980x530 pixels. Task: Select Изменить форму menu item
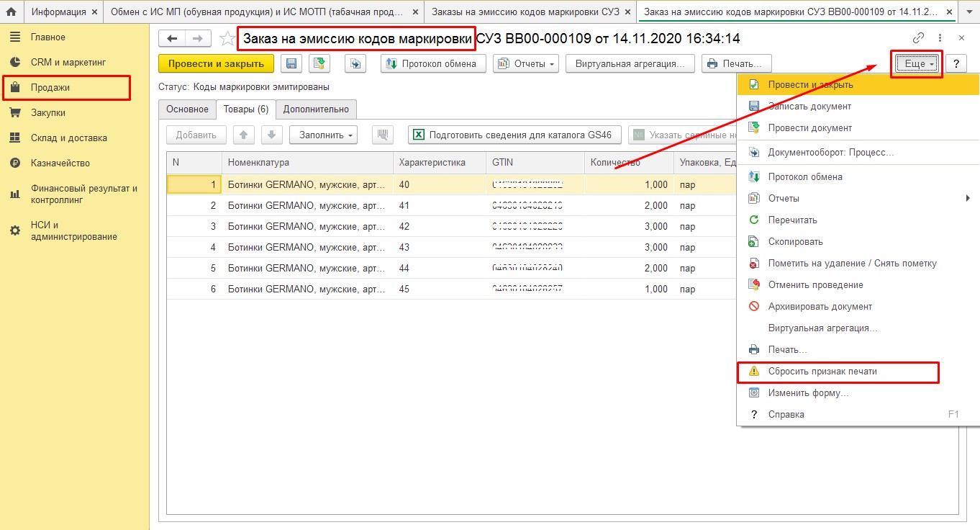tap(858, 392)
